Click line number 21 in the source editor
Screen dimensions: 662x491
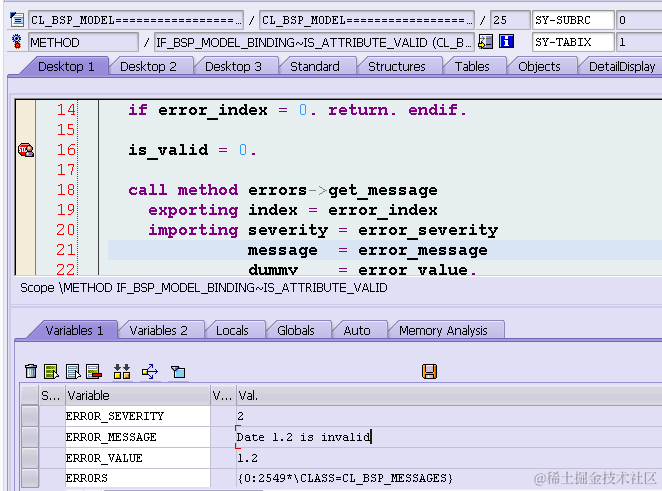66,250
